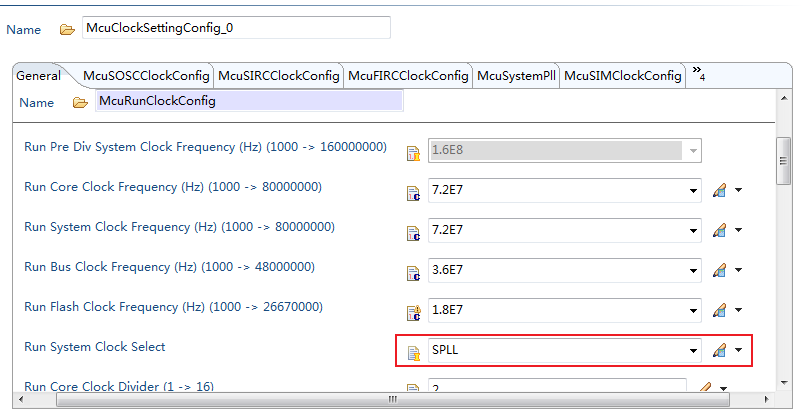Image resolution: width=805 pixels, height=419 pixels.
Task: Open the Run Bus Clock Frequency dropdown
Action: pyautogui.click(x=693, y=271)
